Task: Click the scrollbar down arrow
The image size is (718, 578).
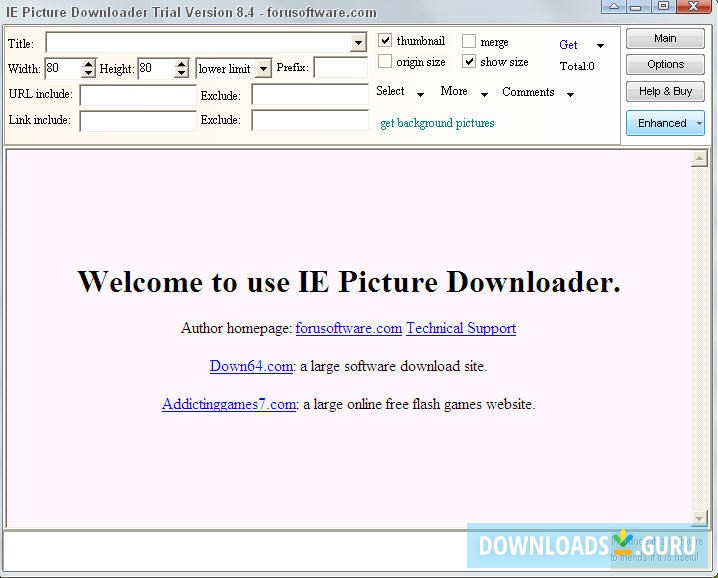Action: (699, 518)
